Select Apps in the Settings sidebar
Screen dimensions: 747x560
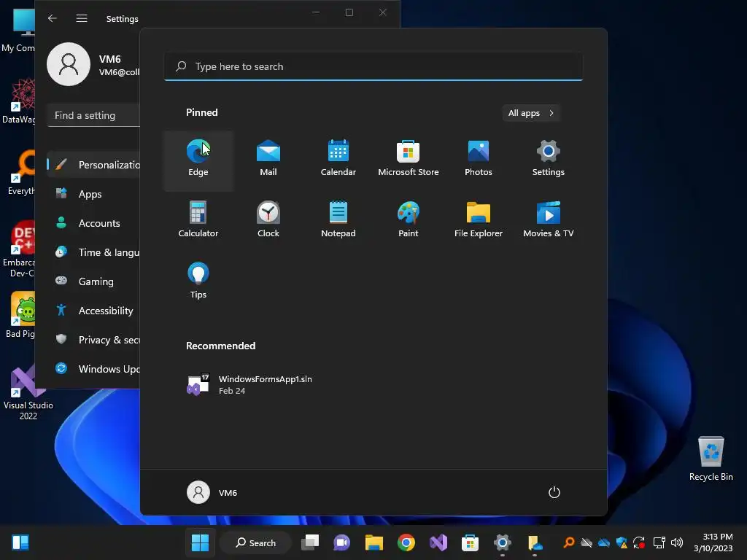(93, 194)
